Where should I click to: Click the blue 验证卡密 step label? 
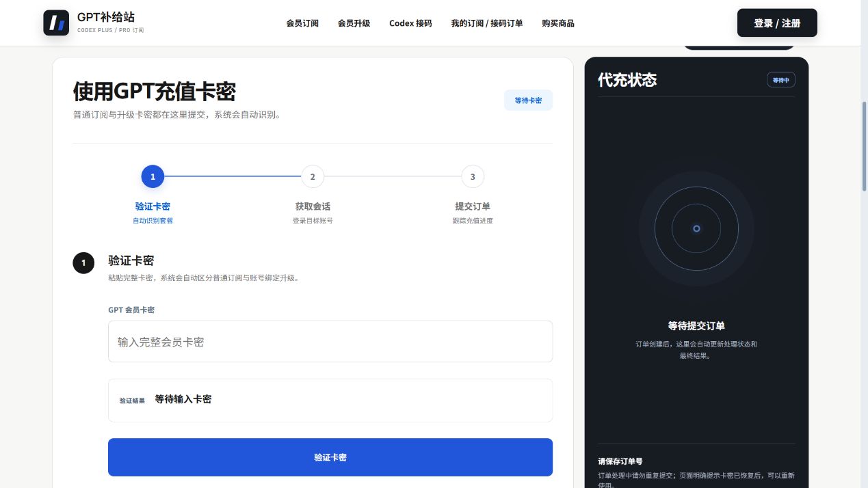[153, 206]
